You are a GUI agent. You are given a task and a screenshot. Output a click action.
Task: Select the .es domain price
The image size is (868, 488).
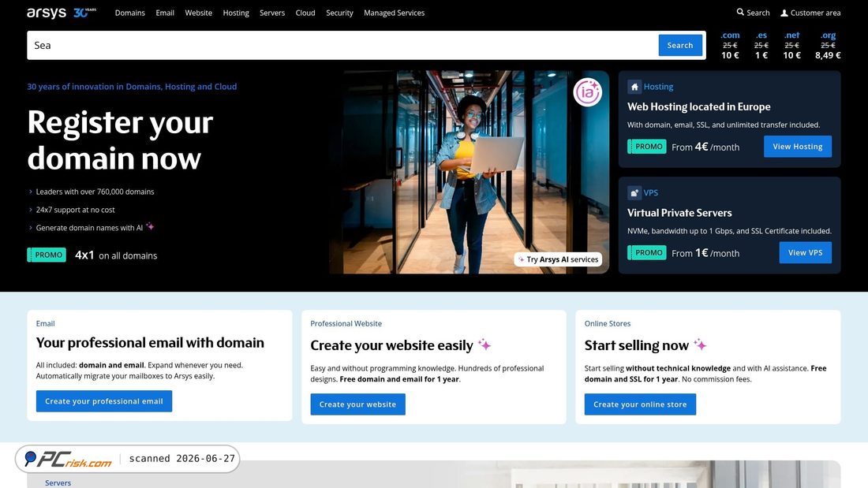761,46
